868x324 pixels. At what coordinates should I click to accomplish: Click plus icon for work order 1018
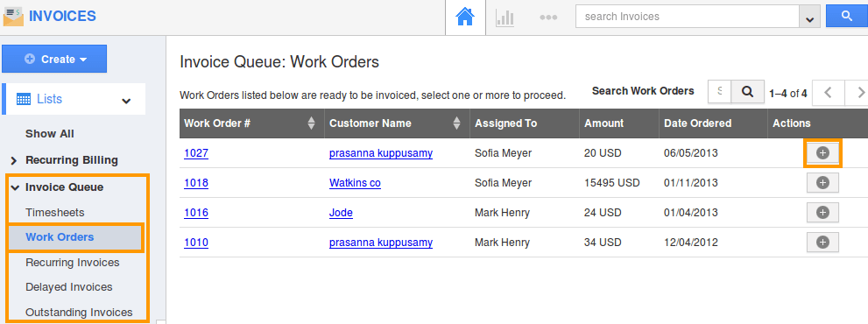click(x=822, y=183)
